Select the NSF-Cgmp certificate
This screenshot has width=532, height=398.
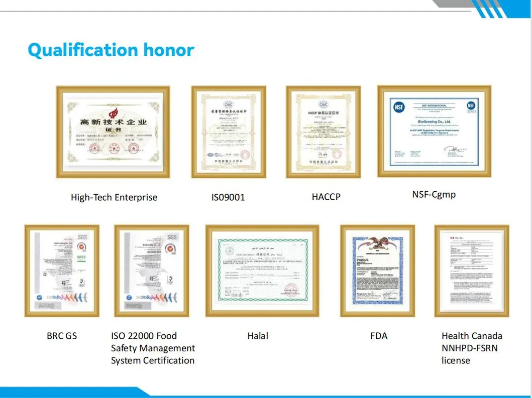[x=433, y=132]
